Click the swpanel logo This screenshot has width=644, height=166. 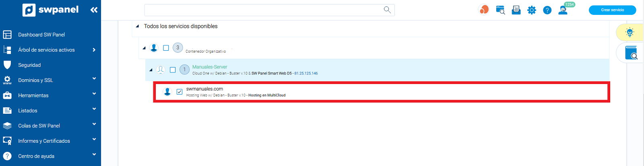(50, 10)
